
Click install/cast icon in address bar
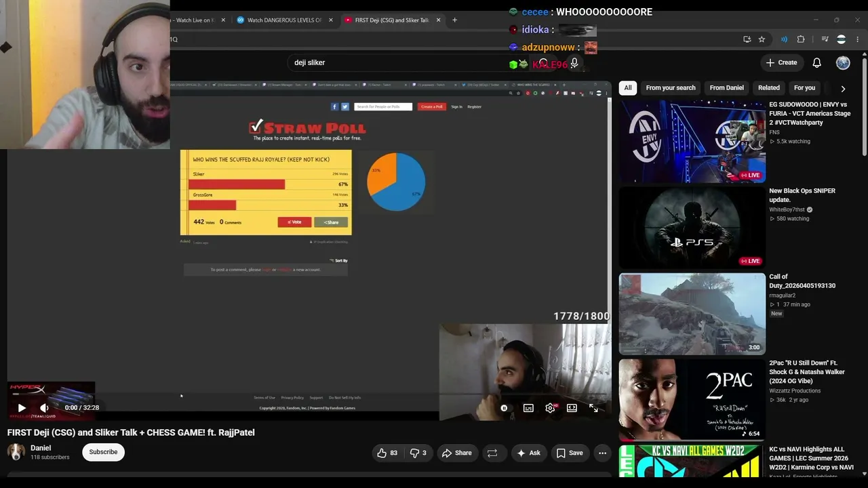[x=747, y=39]
